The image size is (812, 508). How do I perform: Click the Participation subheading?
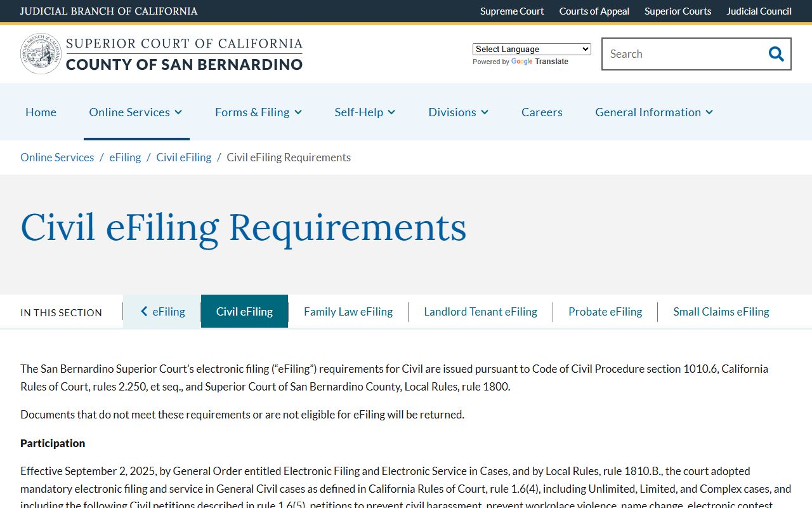point(53,443)
